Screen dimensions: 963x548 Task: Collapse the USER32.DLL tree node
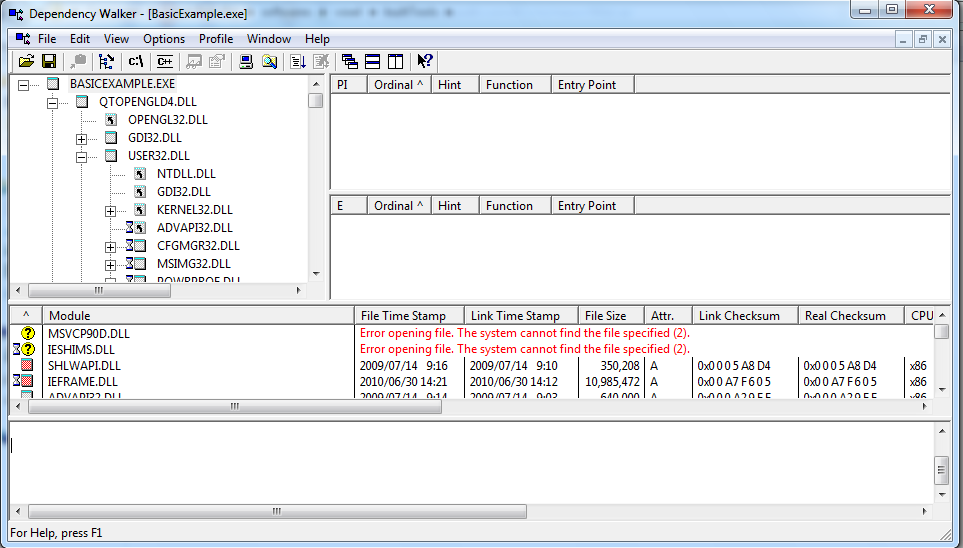coord(82,157)
